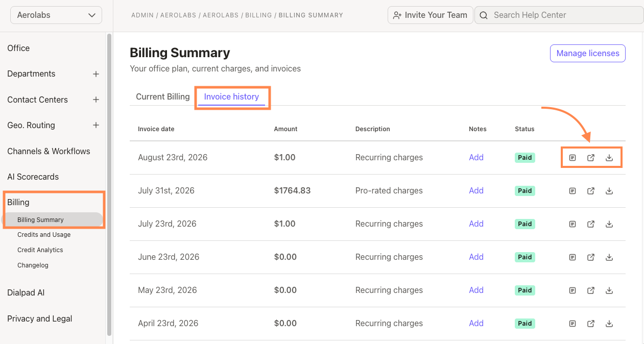
Task: Select the Invoice history tab
Action: 231,96
